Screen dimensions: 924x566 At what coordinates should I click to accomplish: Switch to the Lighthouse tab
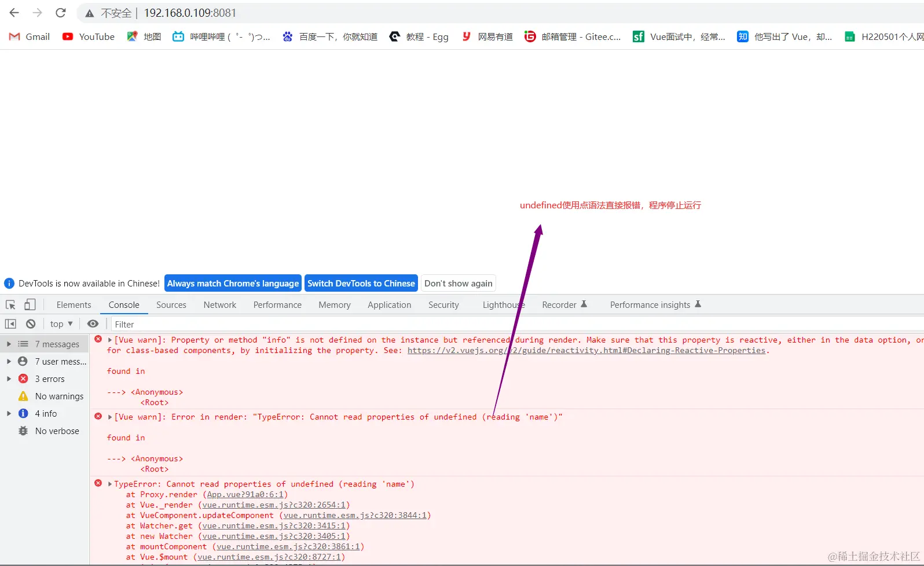tap(504, 305)
